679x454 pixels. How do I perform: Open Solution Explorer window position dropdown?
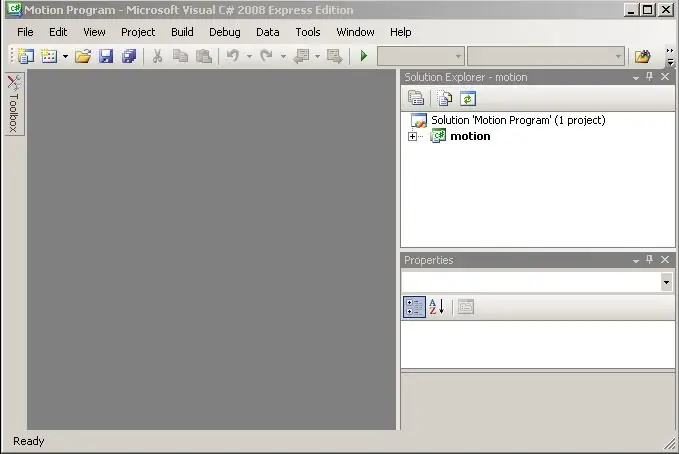click(x=636, y=78)
